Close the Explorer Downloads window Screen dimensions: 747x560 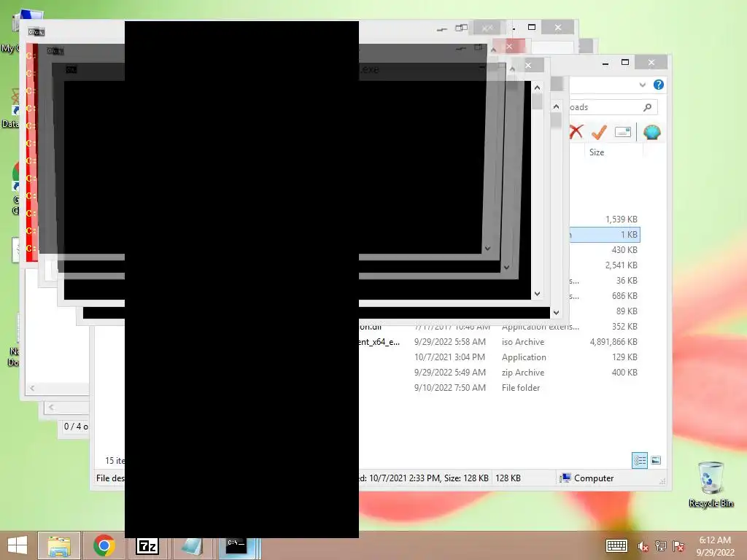(x=651, y=63)
